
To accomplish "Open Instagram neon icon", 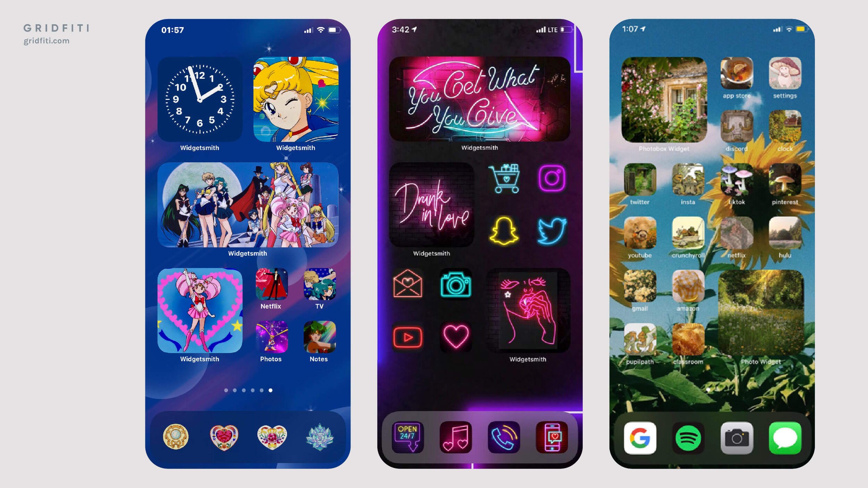I will [x=551, y=178].
